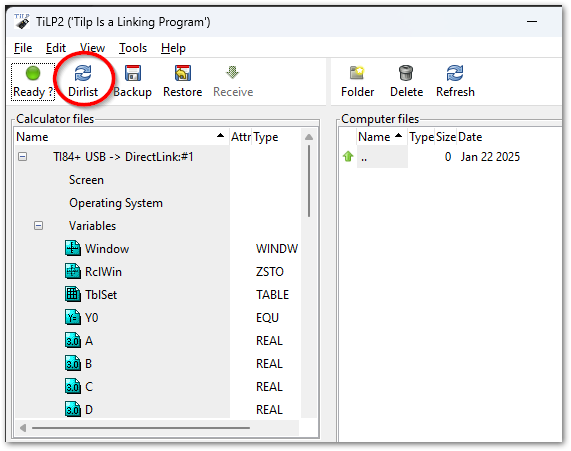Refresh calculator listing with Dirlist

(x=83, y=82)
